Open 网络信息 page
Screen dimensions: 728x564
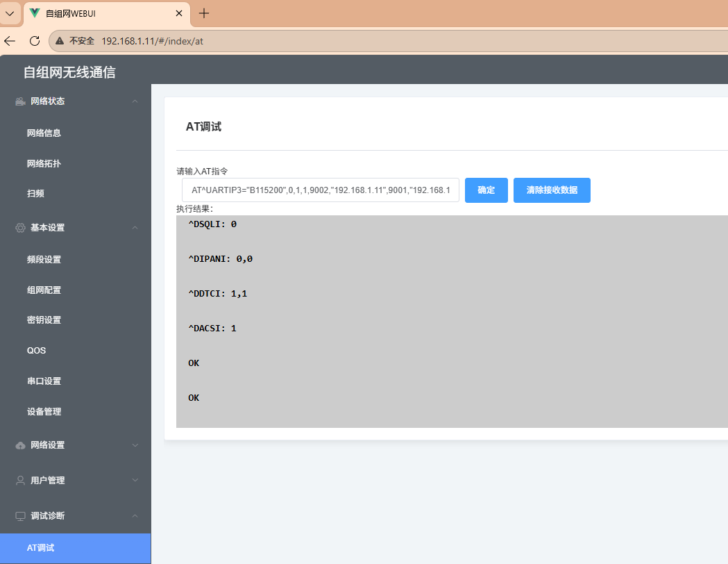point(44,133)
